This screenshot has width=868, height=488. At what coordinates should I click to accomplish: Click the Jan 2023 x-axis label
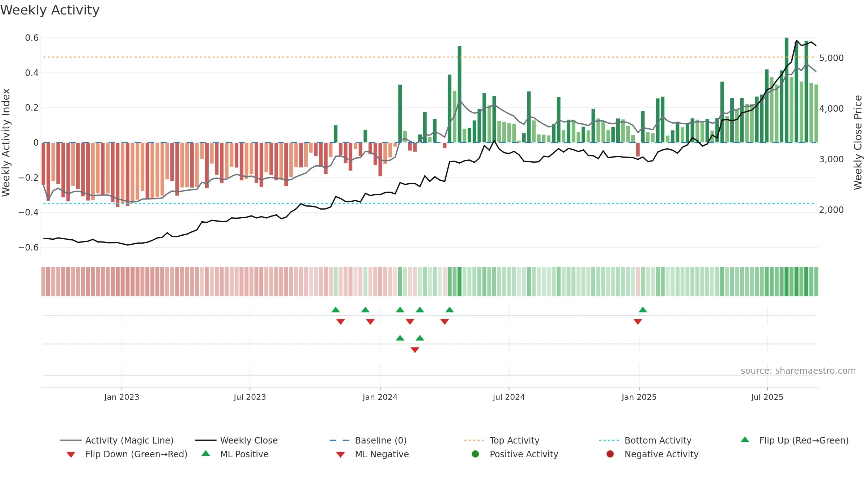[122, 397]
